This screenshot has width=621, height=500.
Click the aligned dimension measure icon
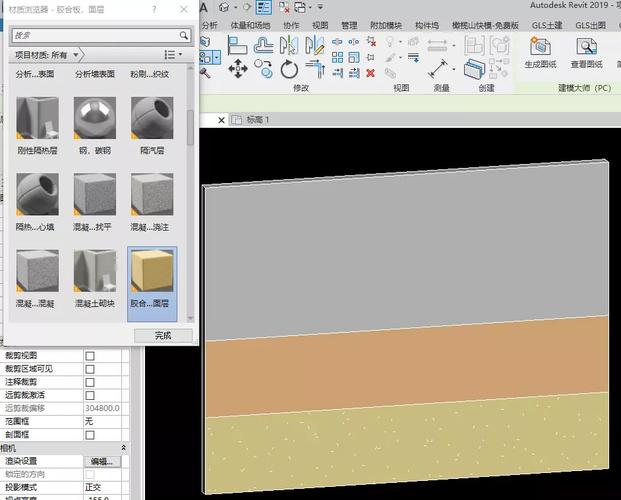(x=439, y=67)
